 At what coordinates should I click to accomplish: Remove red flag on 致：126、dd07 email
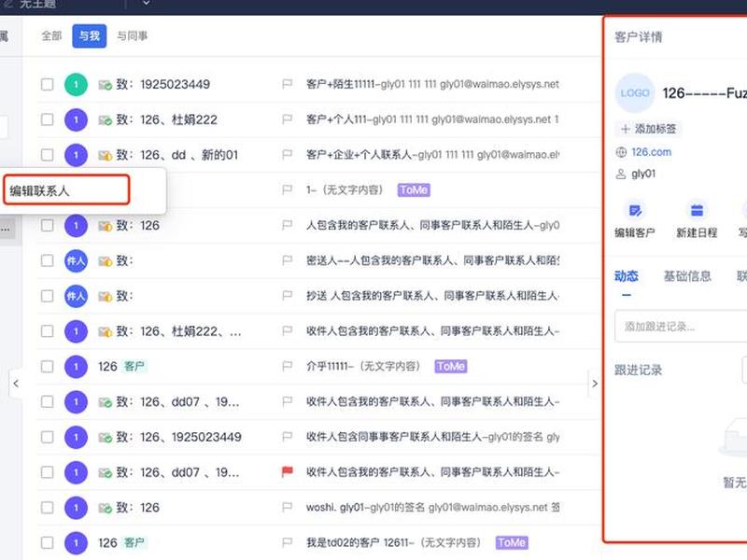tap(288, 471)
